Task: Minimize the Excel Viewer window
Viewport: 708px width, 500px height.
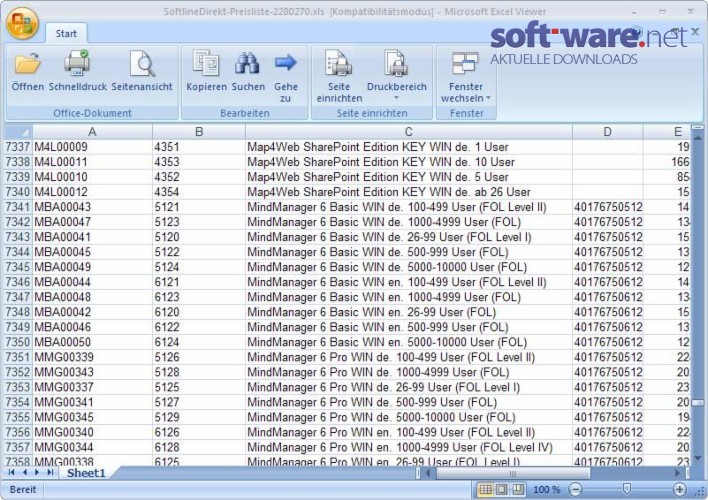Action: [636, 11]
